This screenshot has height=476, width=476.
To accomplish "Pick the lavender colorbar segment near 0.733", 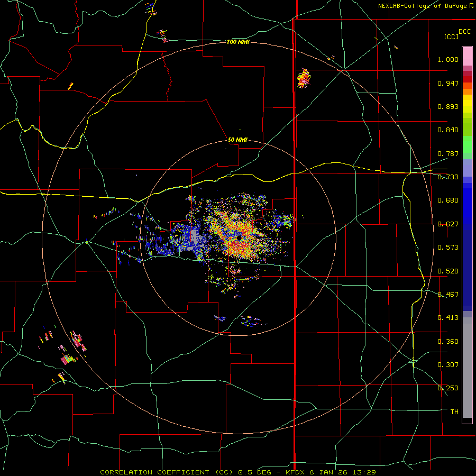I will (467, 168).
